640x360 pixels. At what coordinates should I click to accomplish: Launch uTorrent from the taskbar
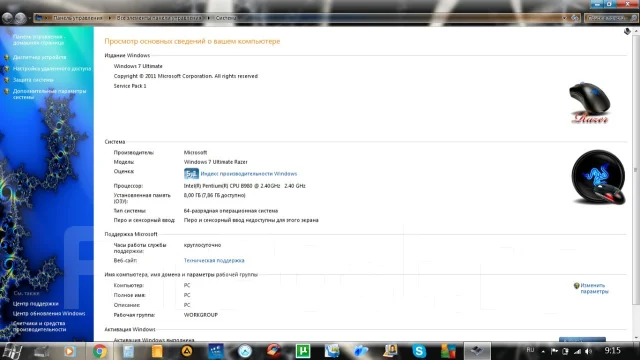click(303, 351)
